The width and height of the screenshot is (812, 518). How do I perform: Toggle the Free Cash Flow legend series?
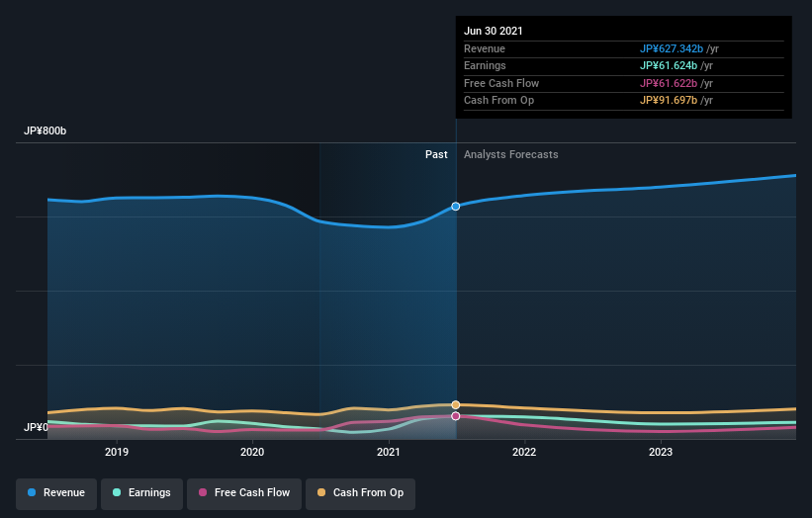point(244,493)
